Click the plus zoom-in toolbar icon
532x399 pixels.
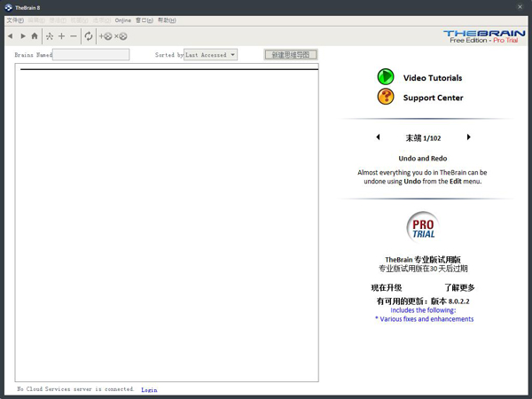(x=61, y=36)
